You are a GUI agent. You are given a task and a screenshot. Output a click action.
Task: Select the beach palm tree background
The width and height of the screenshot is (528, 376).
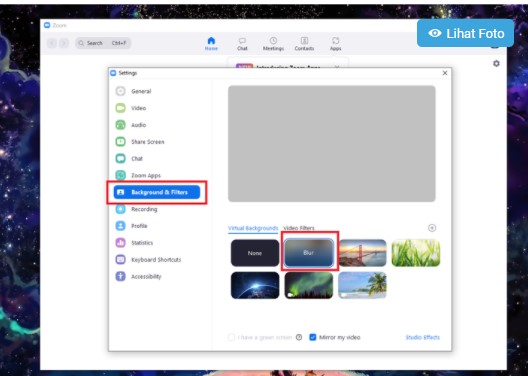click(362, 285)
